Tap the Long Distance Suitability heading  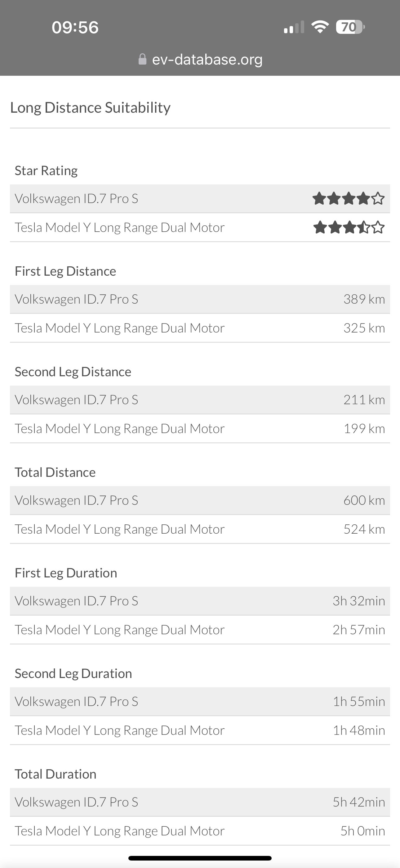click(x=90, y=107)
